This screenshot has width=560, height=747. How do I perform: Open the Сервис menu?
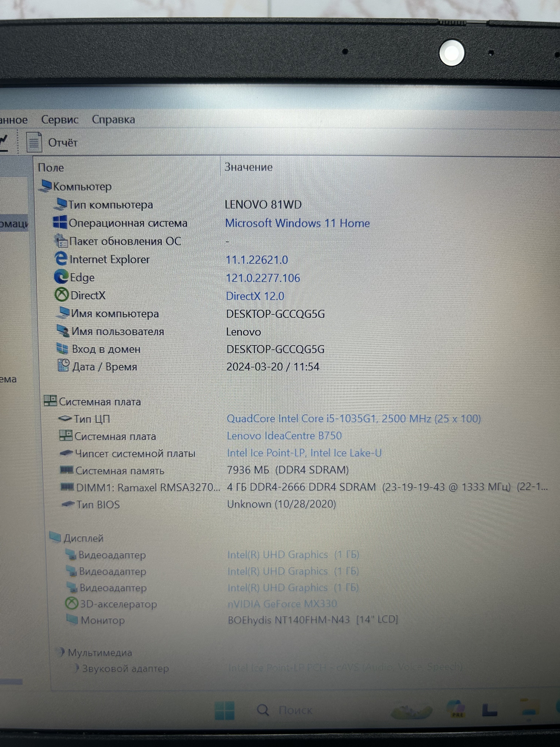[60, 120]
